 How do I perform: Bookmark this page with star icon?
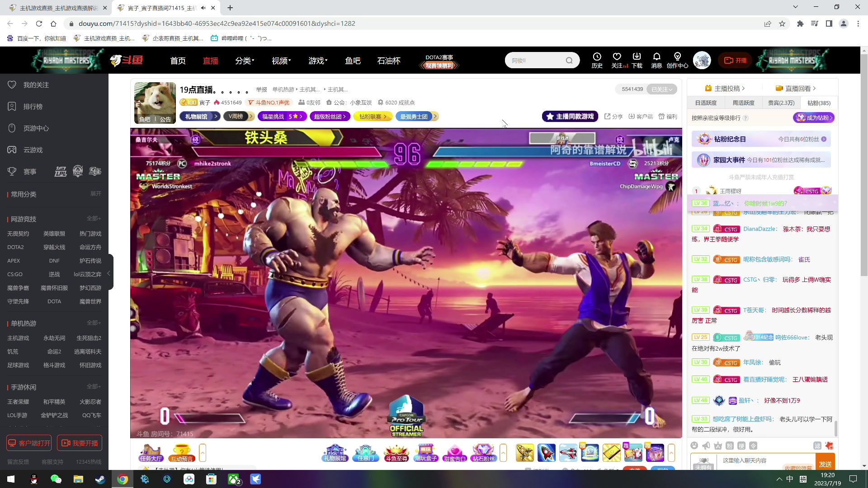click(x=782, y=23)
